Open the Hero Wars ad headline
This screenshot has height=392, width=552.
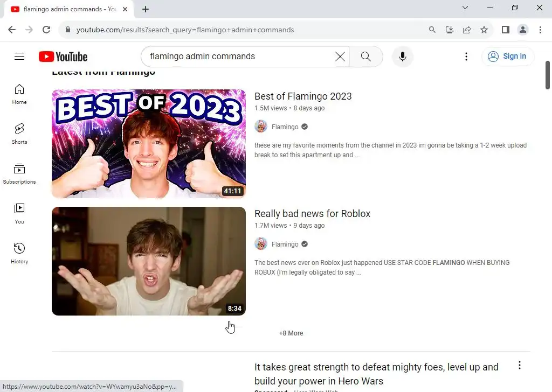pos(376,374)
